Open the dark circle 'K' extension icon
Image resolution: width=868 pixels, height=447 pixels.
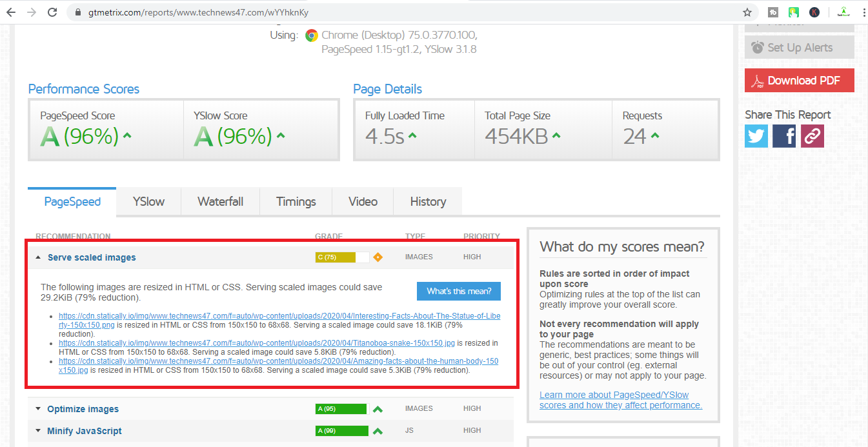pos(814,12)
